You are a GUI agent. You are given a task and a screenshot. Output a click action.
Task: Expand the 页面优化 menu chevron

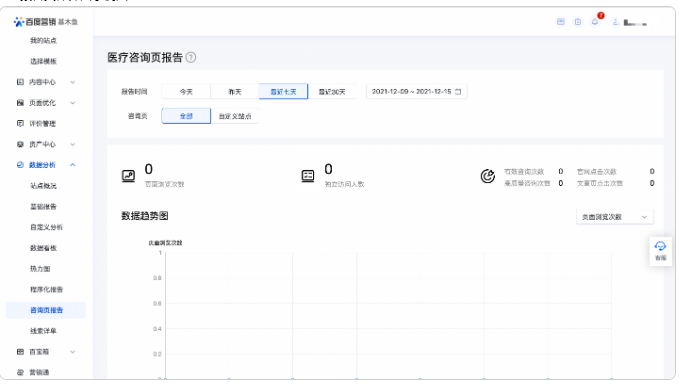72,103
